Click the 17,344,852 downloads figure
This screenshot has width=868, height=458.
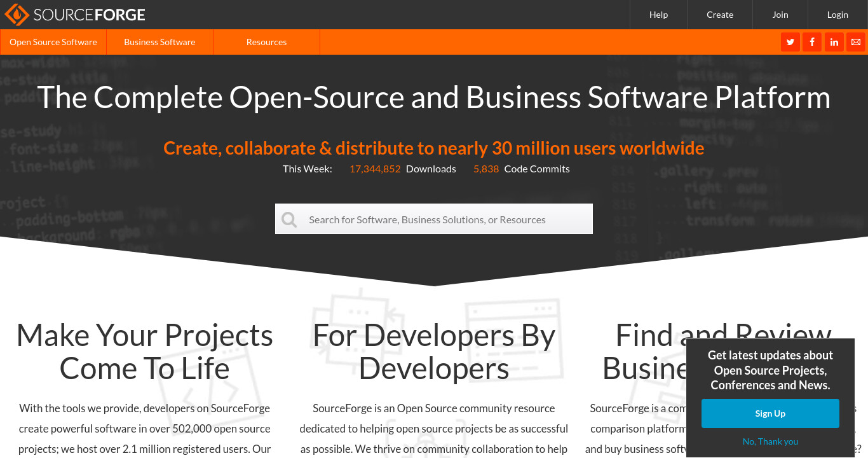coord(375,169)
